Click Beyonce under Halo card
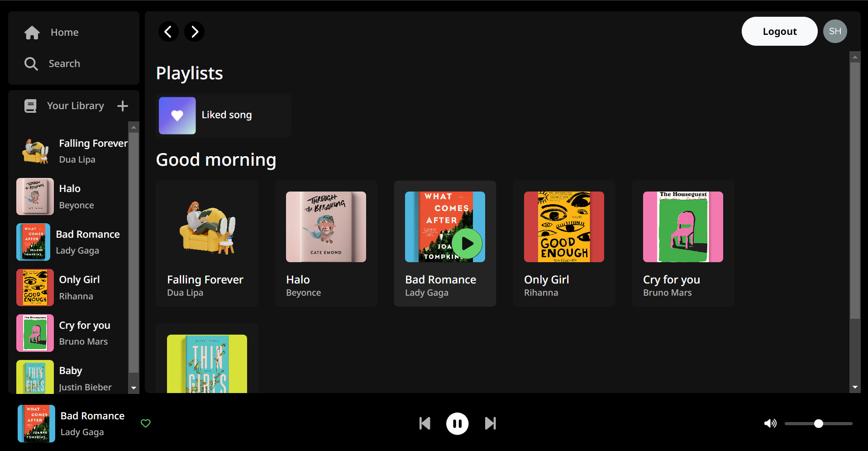 pyautogui.click(x=304, y=293)
